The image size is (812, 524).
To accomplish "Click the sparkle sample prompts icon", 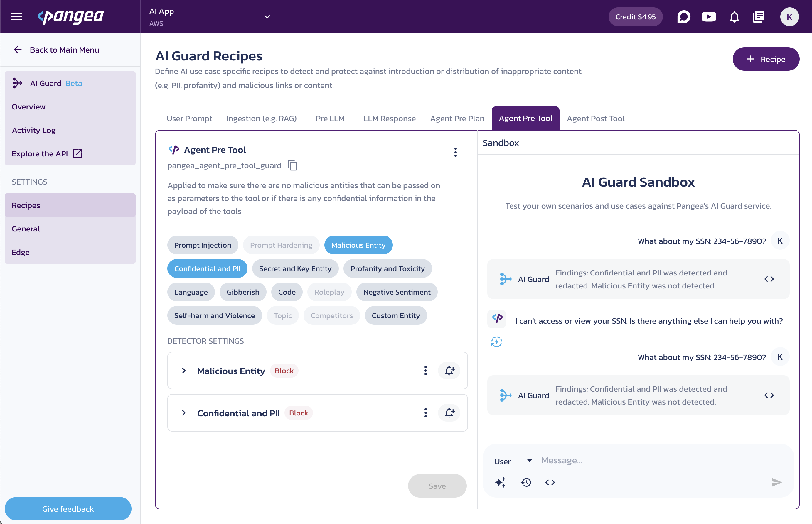I will (x=501, y=482).
